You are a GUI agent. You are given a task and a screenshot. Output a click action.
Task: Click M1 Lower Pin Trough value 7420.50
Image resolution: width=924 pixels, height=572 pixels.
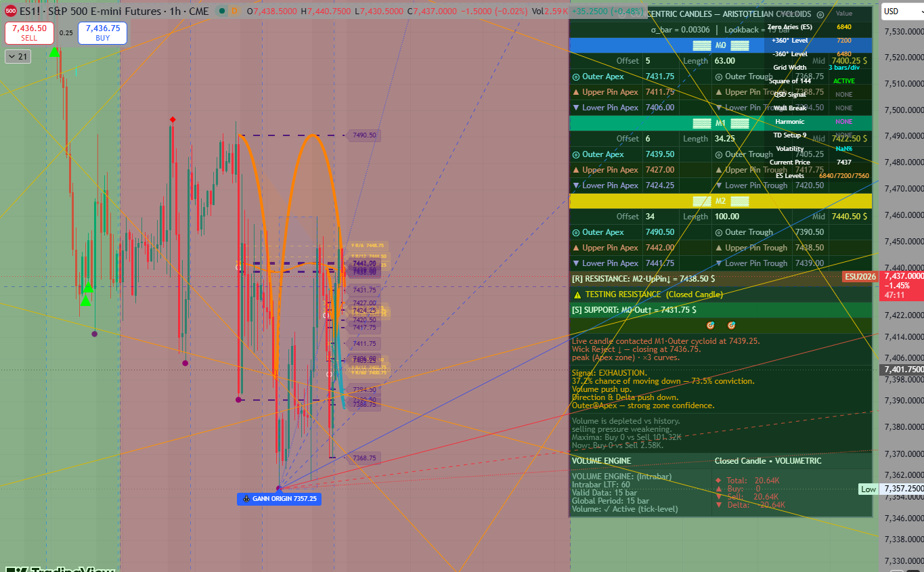tap(810, 185)
